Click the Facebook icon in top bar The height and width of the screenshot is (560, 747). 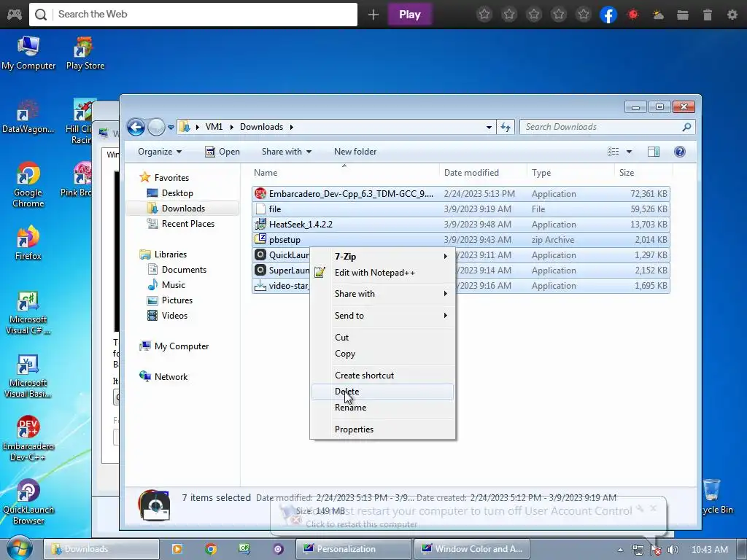click(608, 15)
